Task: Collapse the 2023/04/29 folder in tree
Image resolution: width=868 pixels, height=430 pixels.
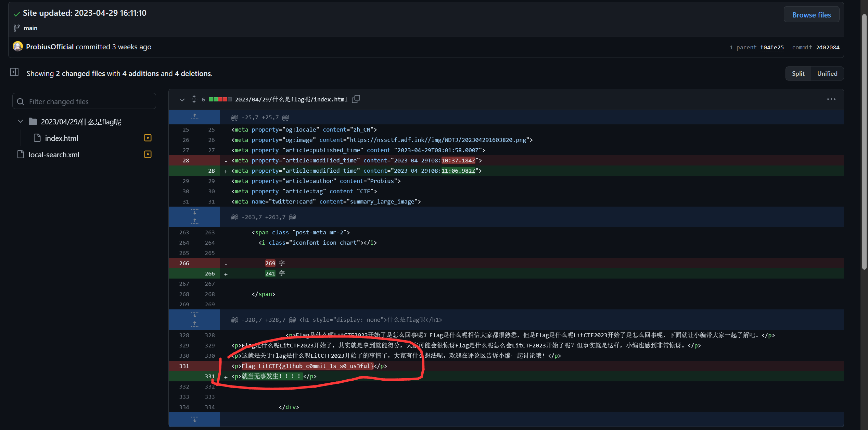Action: pos(21,122)
